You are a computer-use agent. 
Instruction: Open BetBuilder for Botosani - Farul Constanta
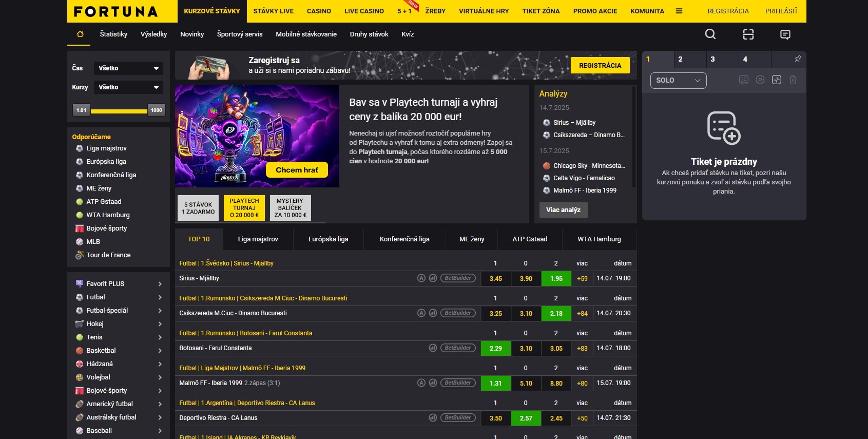[x=458, y=348]
